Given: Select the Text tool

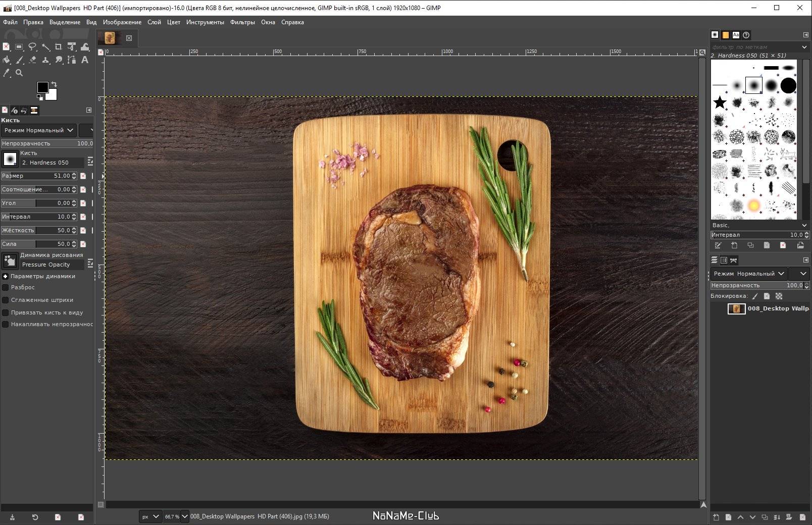Looking at the screenshot, I should 85,60.
